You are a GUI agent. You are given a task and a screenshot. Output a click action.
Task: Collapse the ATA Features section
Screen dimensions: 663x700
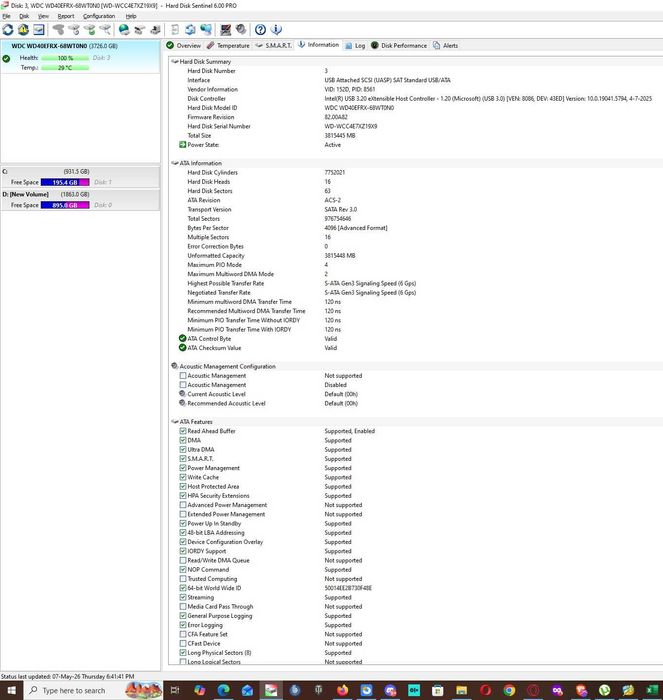point(175,421)
